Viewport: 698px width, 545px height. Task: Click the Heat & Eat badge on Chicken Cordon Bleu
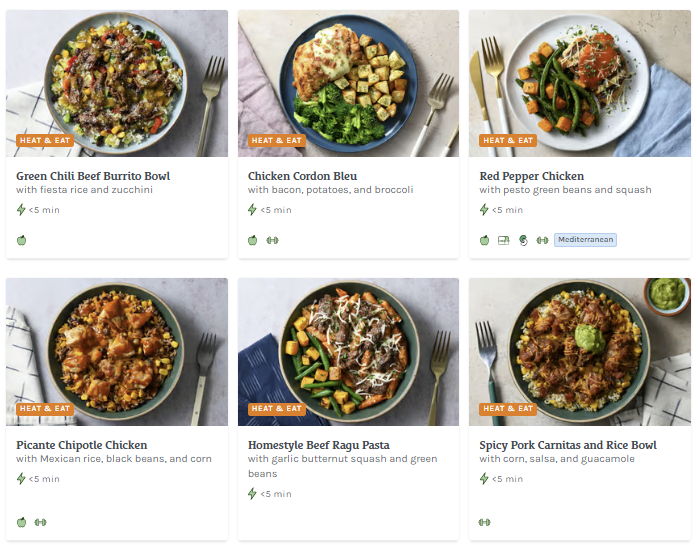[277, 141]
